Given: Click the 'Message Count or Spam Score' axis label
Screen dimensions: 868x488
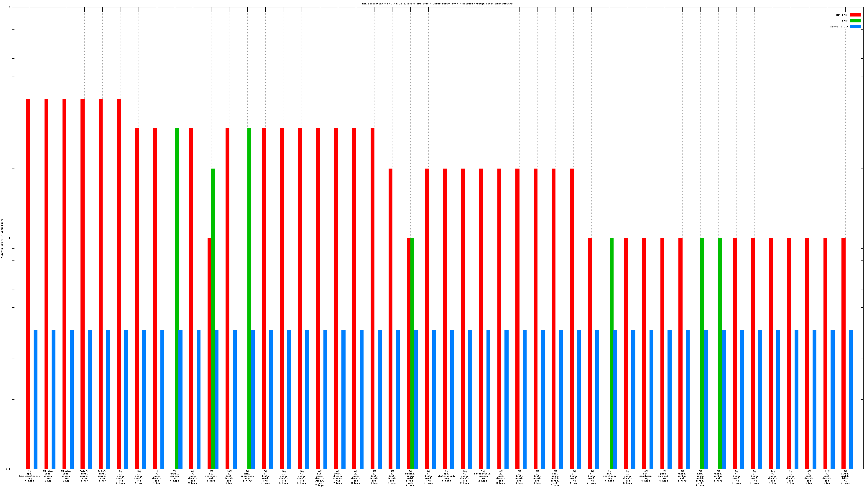Looking at the screenshot, I should [x=2, y=238].
